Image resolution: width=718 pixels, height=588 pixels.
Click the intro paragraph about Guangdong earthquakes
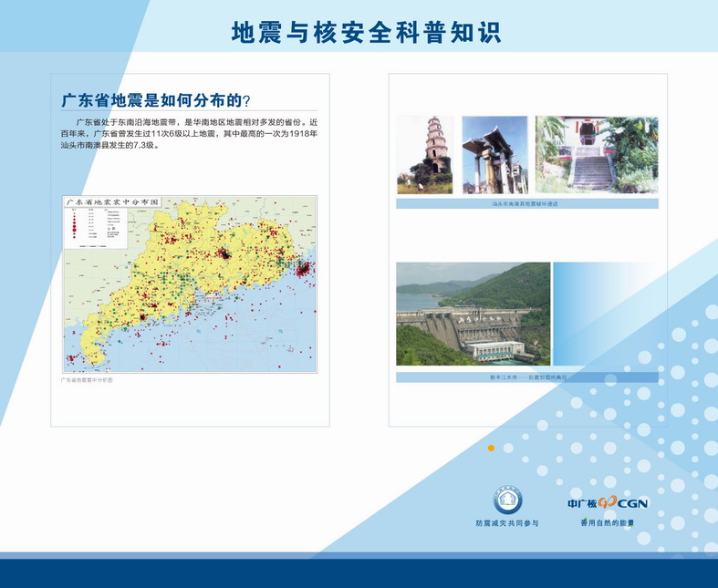pos(189,133)
